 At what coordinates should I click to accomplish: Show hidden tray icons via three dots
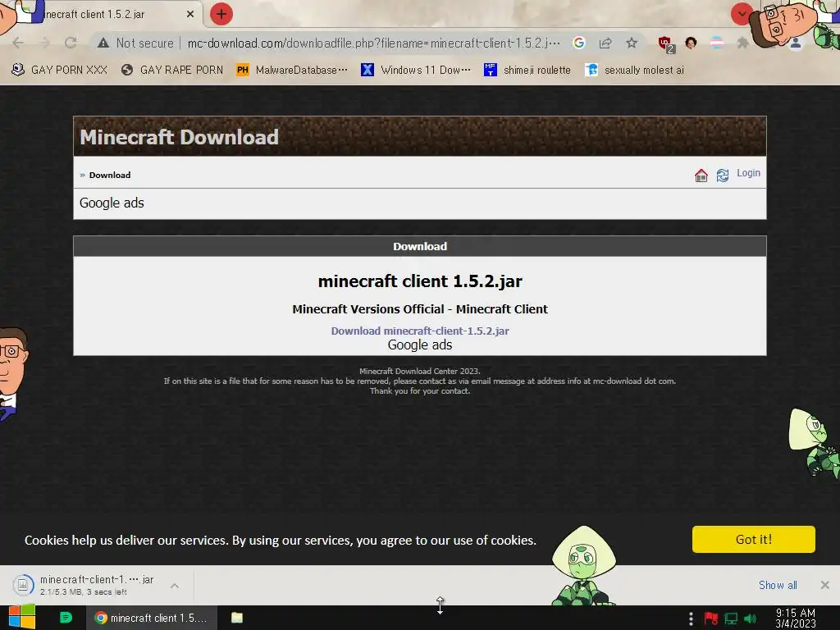691,619
